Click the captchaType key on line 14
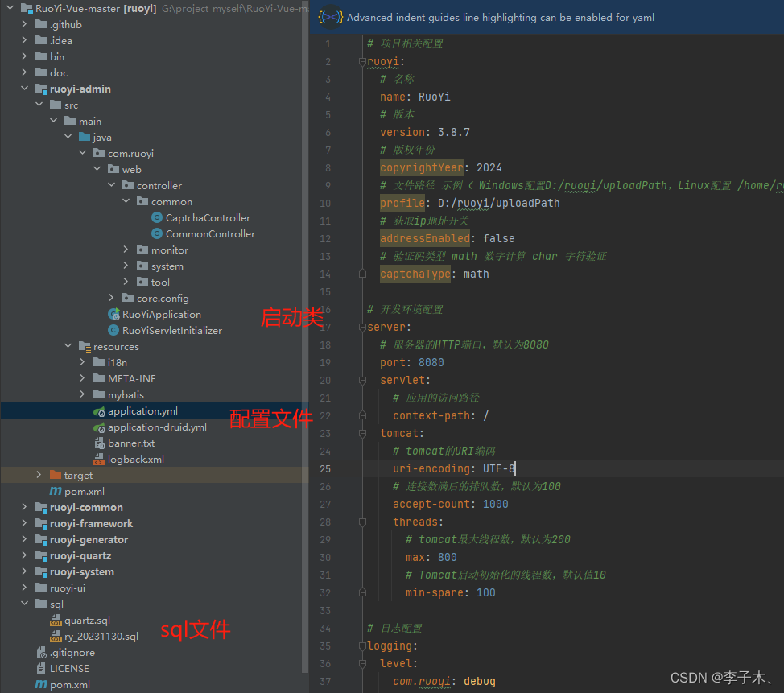This screenshot has width=784, height=693. tap(415, 274)
